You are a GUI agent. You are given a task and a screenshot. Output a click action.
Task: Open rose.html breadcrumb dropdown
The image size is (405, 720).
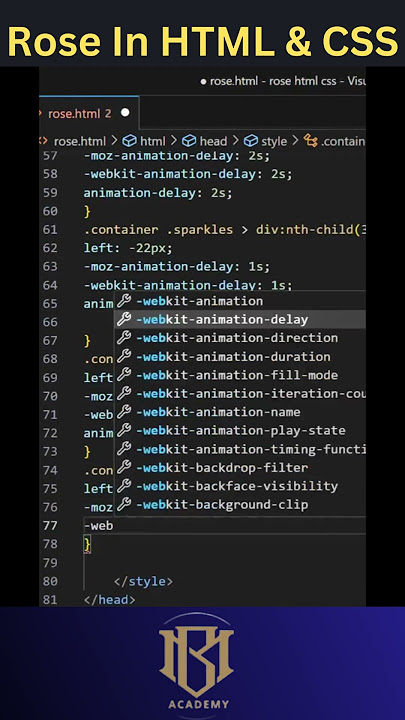pos(79,141)
